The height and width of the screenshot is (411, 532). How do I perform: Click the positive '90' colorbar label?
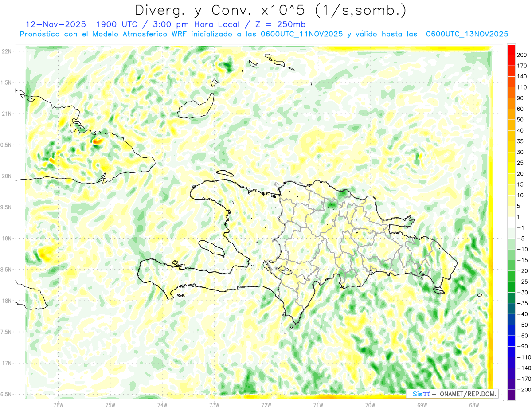point(520,98)
